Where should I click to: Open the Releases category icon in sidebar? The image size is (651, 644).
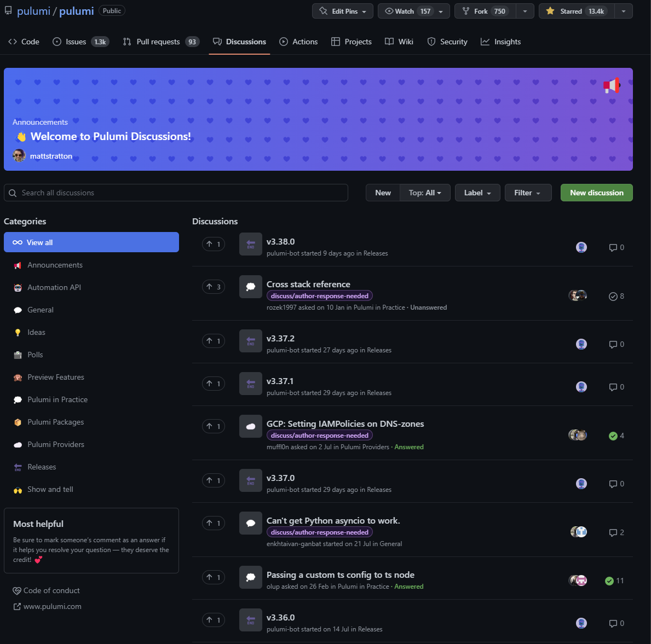click(18, 467)
